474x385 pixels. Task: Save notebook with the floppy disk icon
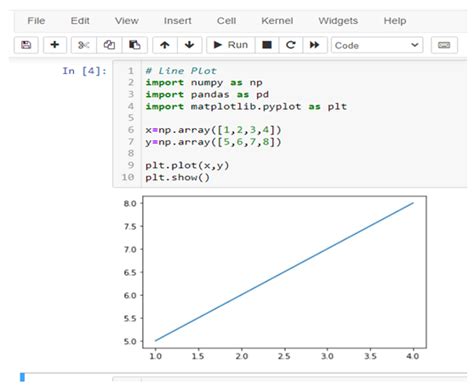(x=26, y=45)
